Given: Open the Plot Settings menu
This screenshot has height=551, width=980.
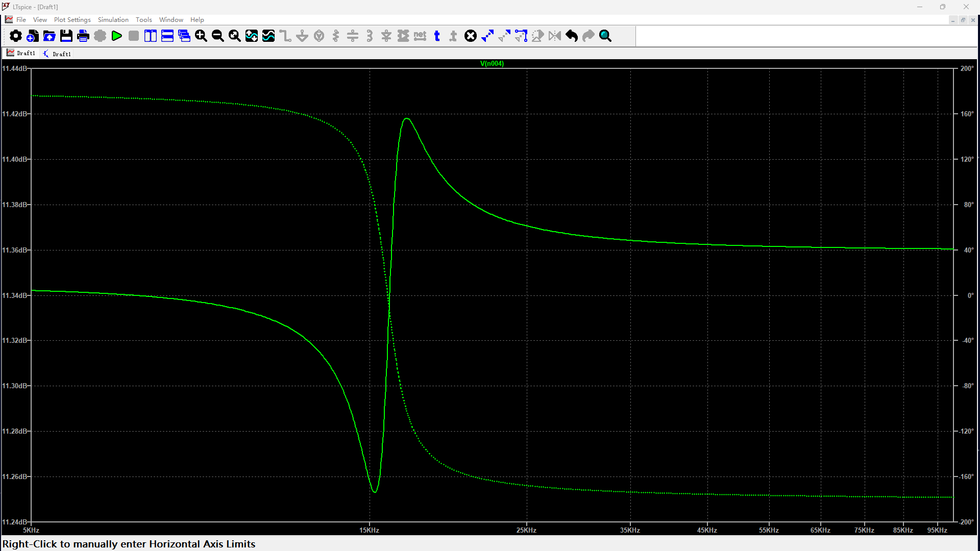Looking at the screenshot, I should click(72, 19).
